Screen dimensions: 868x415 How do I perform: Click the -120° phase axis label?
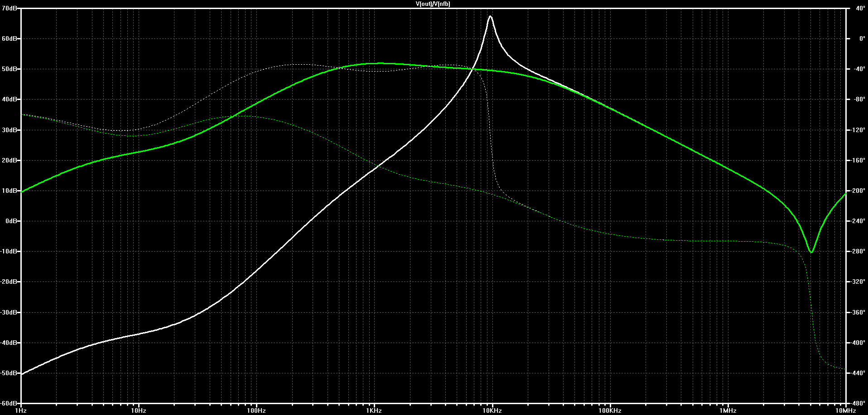tap(858, 130)
